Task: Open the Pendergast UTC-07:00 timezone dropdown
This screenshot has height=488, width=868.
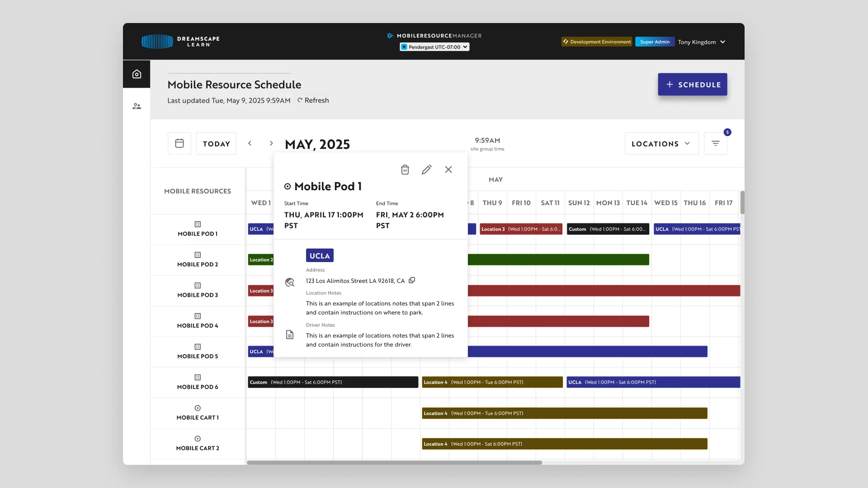Action: tap(434, 47)
